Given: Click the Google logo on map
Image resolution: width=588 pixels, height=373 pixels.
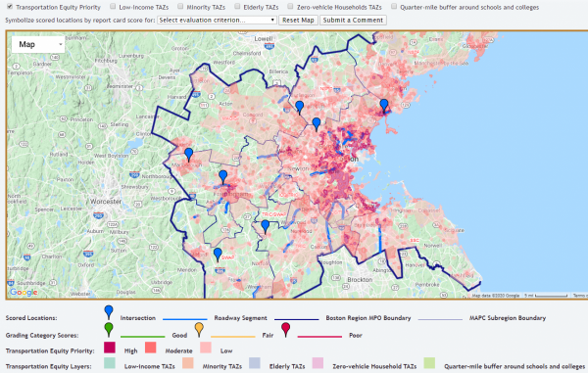Looking at the screenshot, I should point(24,292).
